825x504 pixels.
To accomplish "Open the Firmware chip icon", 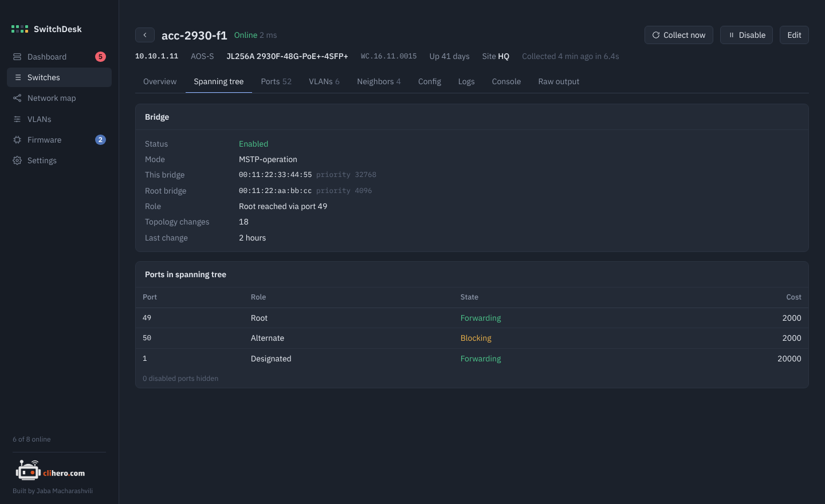I will point(17,140).
